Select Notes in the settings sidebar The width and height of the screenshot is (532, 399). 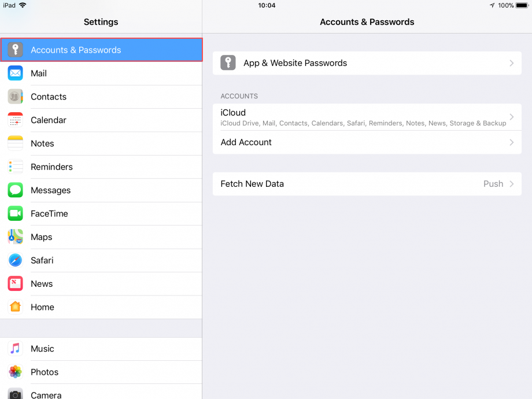[42, 143]
